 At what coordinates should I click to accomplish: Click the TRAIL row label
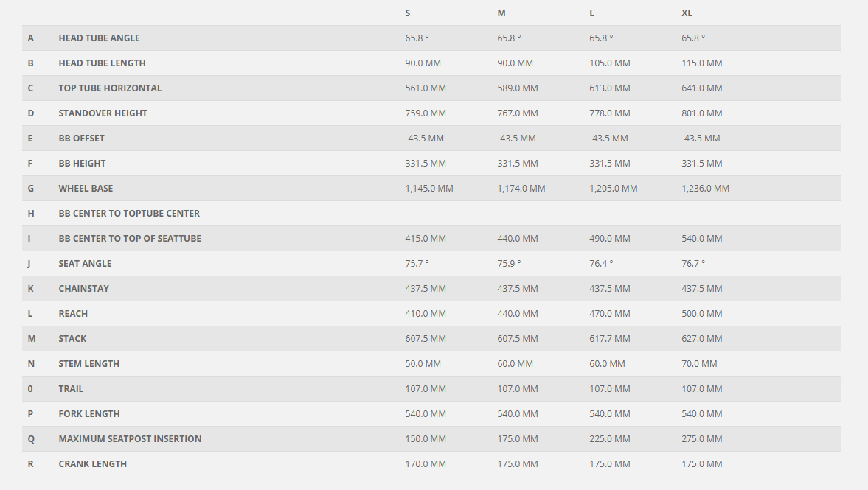[71, 389]
